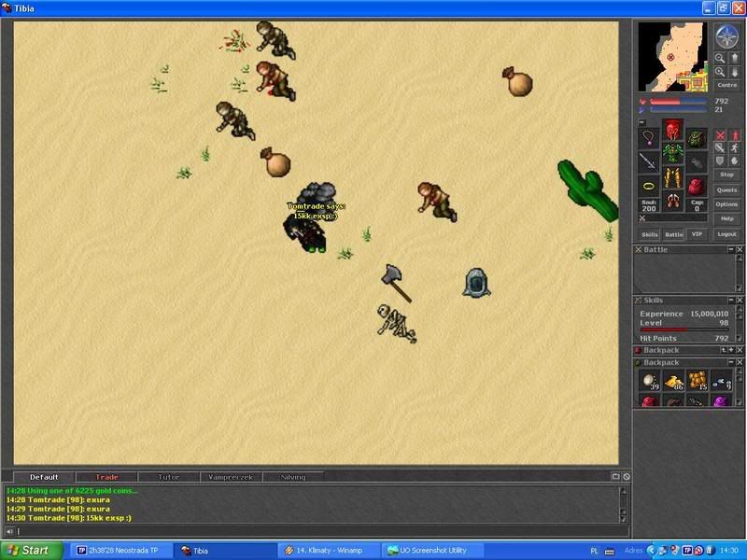The height and width of the screenshot is (560, 747).
Task: Click the compass rose on the minimap
Action: tap(726, 37)
